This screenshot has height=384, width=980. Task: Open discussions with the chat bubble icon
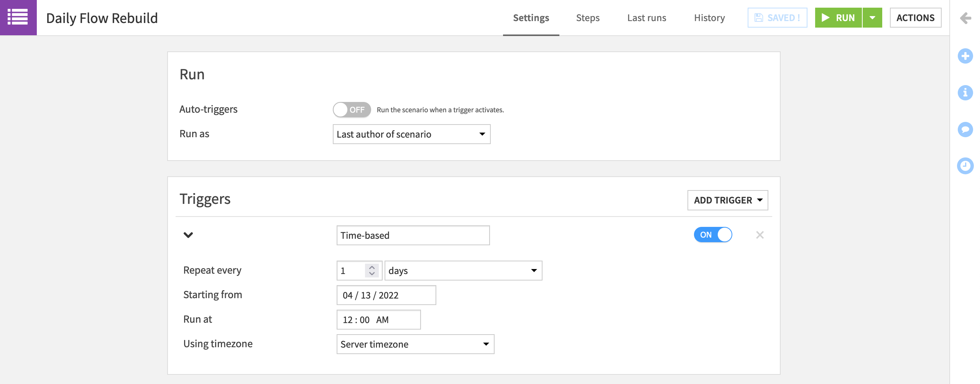pyautogui.click(x=966, y=129)
